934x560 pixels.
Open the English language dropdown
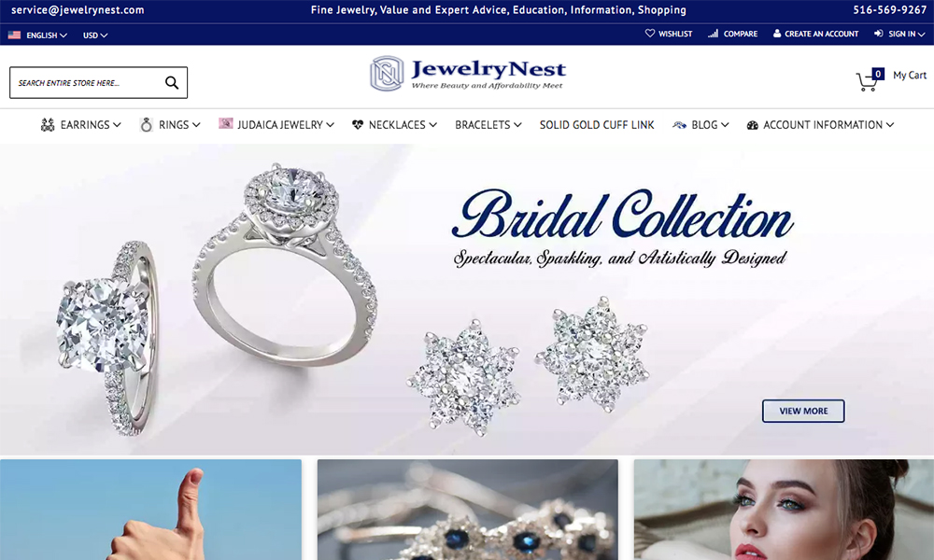(47, 35)
